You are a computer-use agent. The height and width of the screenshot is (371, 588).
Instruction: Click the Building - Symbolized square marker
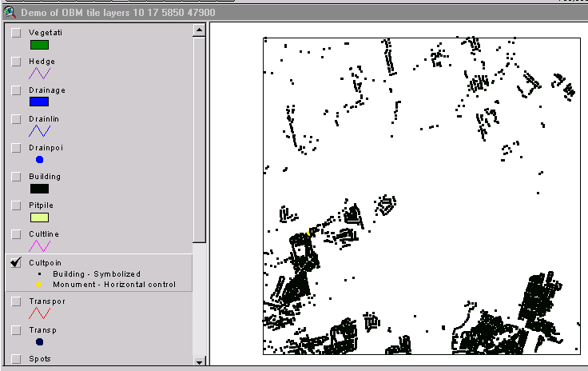point(39,274)
